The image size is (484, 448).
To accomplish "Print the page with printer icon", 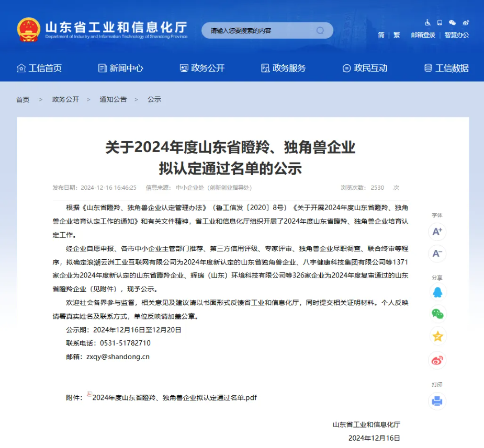I will click(437, 401).
